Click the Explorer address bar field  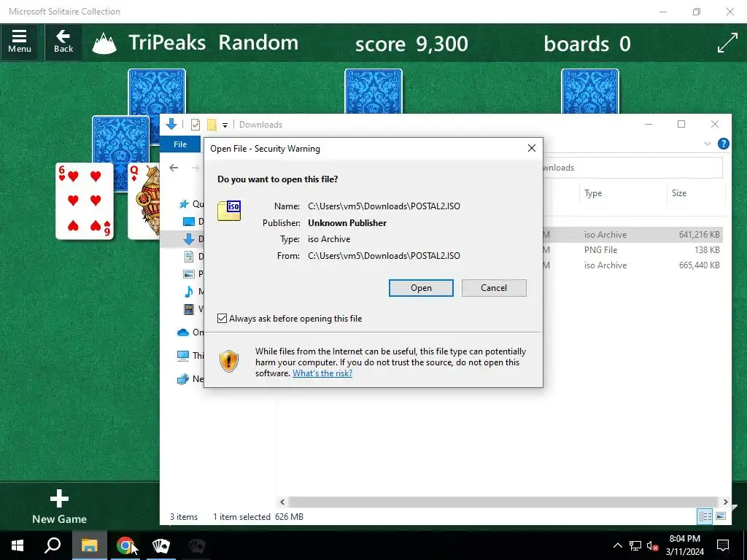[x=632, y=168]
